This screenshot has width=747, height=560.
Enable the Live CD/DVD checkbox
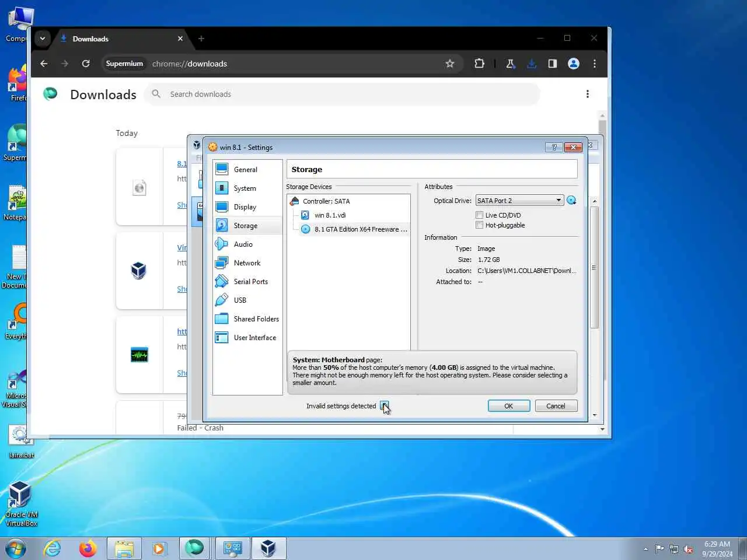pos(480,215)
